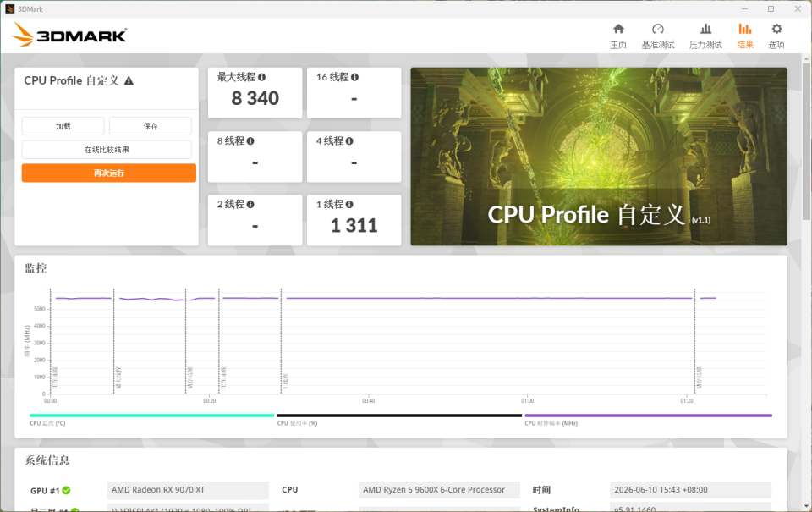The height and width of the screenshot is (512, 812).
Task: Click the info icon next to 1 线程
Action: (x=349, y=204)
